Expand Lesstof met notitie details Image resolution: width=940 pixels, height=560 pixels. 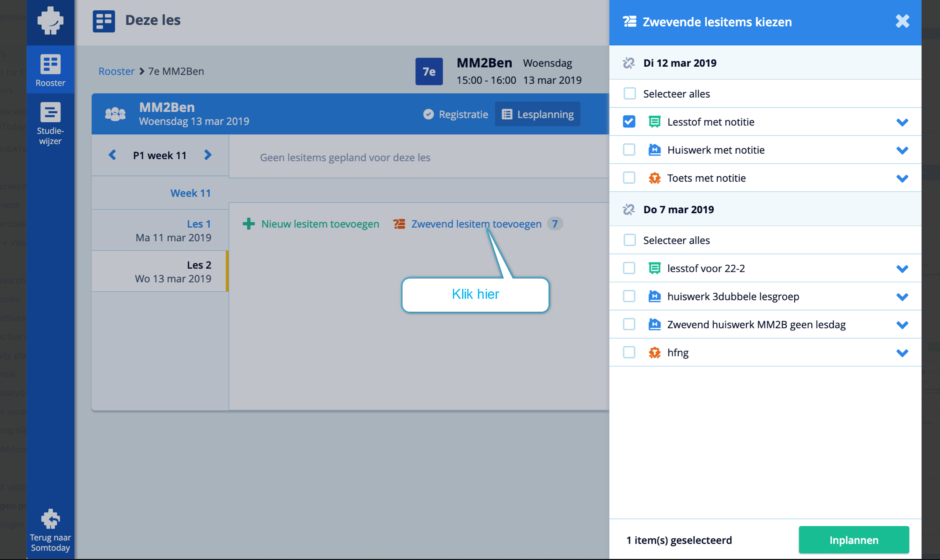pyautogui.click(x=902, y=122)
